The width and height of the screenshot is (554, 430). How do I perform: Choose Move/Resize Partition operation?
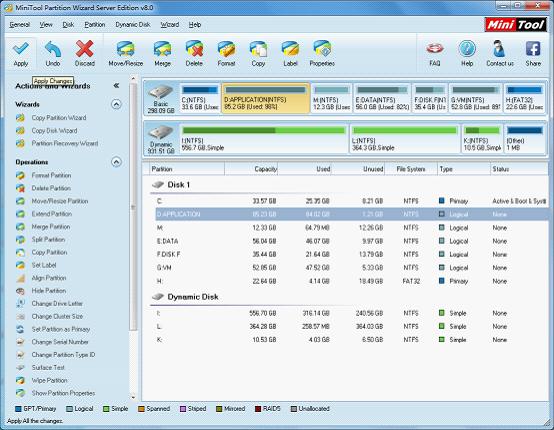coord(60,201)
